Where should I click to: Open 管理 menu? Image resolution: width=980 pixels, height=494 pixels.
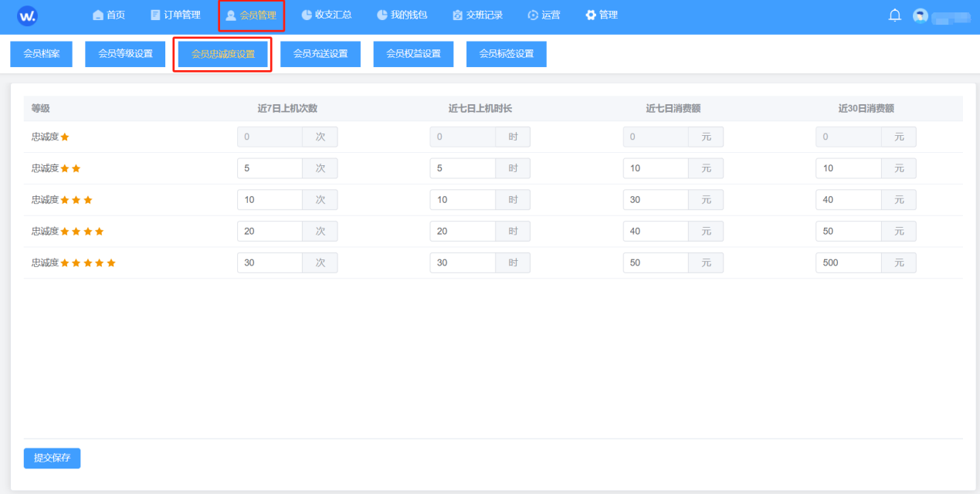point(602,15)
